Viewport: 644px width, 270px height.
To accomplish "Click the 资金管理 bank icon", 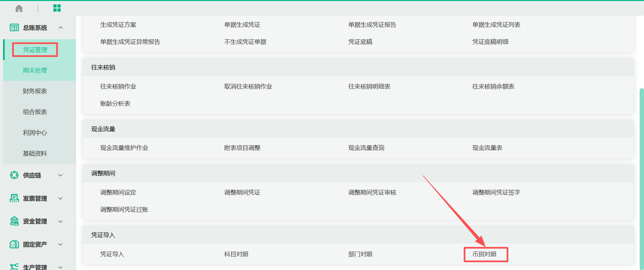I will click(x=14, y=221).
